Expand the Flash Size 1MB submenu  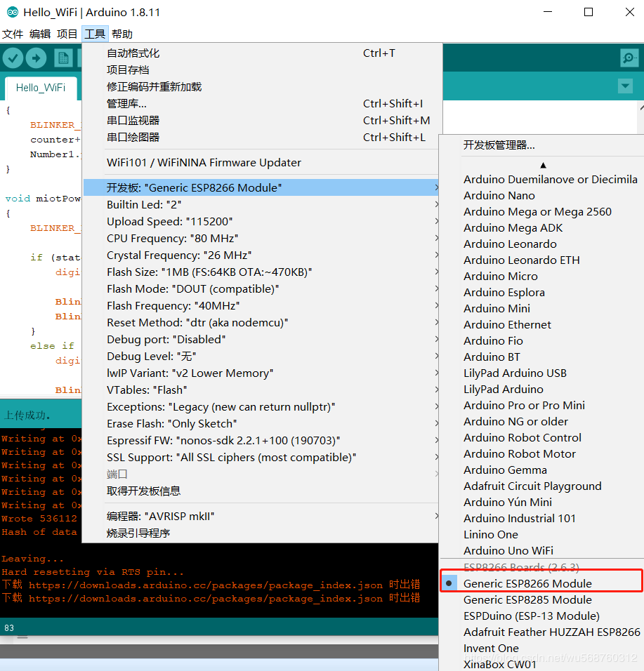coord(261,272)
